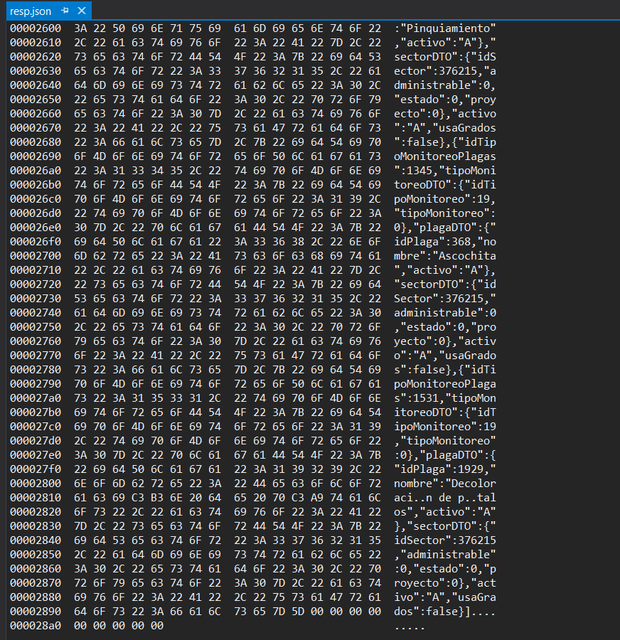Click offset 00002720 address
The height and width of the screenshot is (640, 620).
[36, 284]
